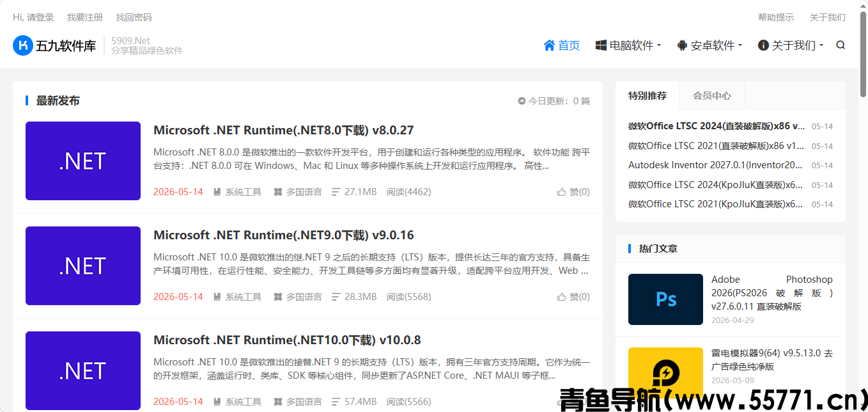Viewport: 868px width, 412px height.
Task: Open 微软Office LTSC 2024(KpoJIuK直装版) recommendation
Action: point(715,185)
